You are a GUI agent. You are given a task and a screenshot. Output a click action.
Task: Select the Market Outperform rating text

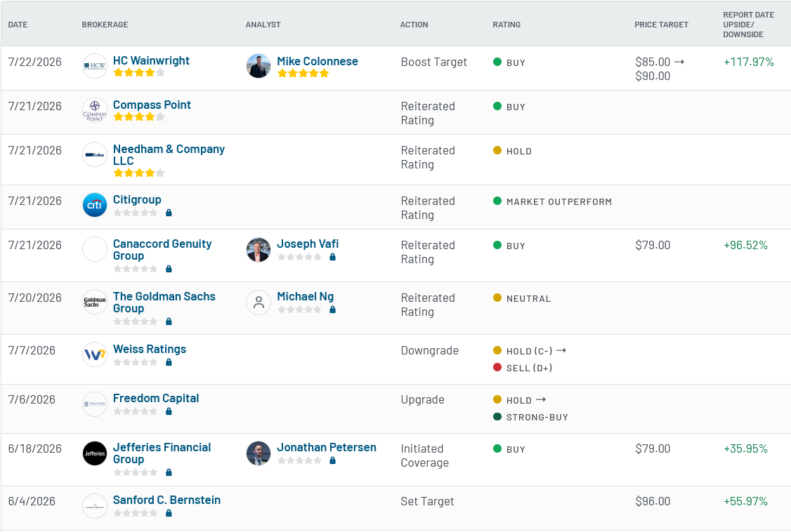tap(559, 201)
